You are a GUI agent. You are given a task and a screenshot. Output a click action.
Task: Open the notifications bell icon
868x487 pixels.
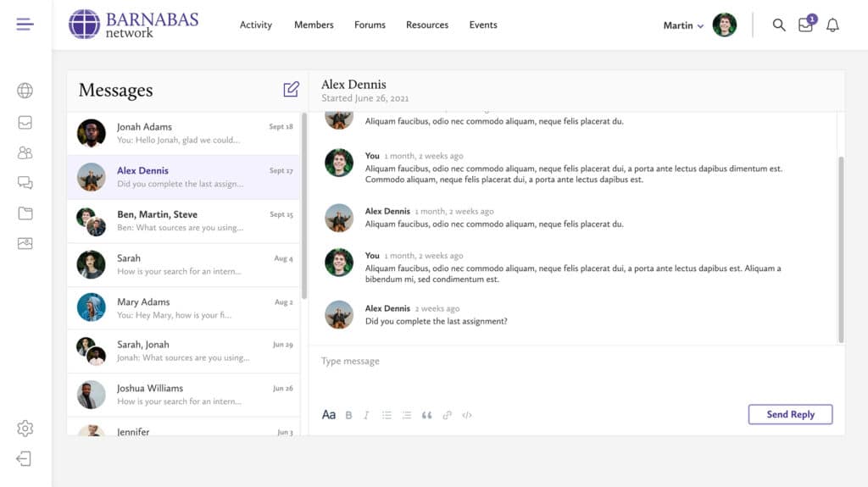pos(832,25)
